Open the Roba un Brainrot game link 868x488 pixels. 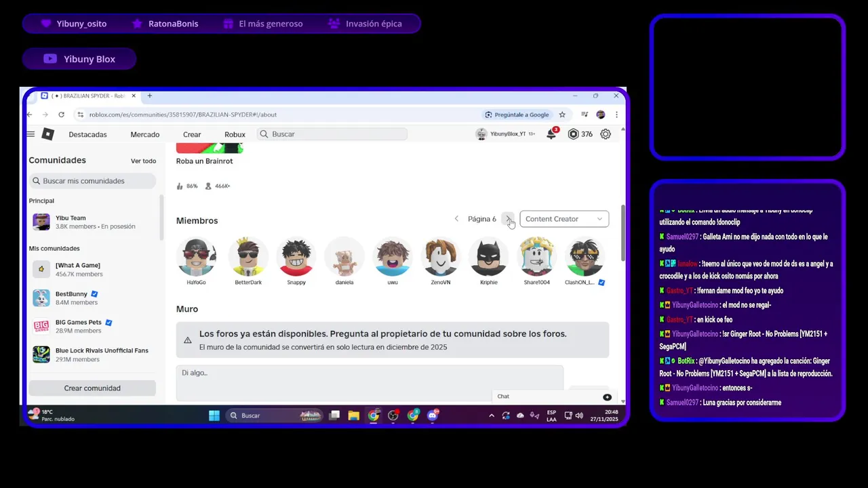(x=204, y=161)
